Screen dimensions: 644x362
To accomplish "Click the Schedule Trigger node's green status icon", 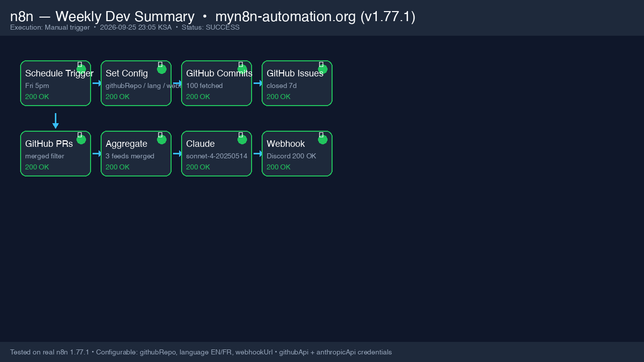I will (81, 69).
